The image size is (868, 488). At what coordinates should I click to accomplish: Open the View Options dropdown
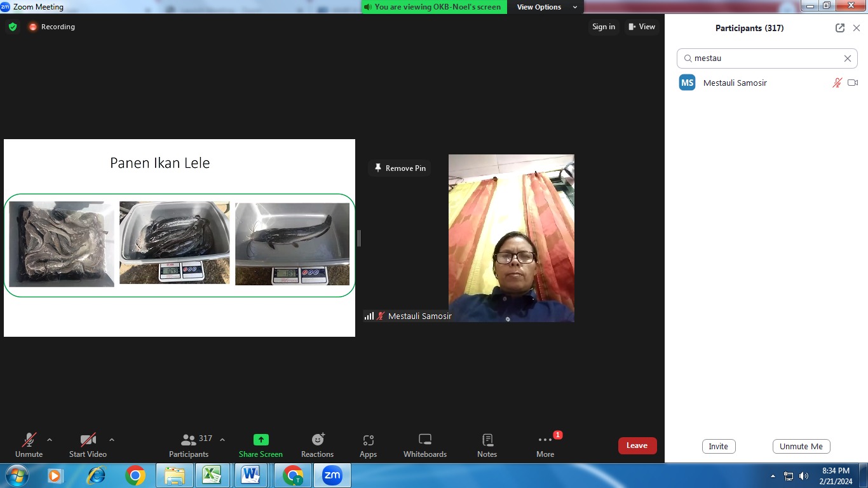(545, 7)
